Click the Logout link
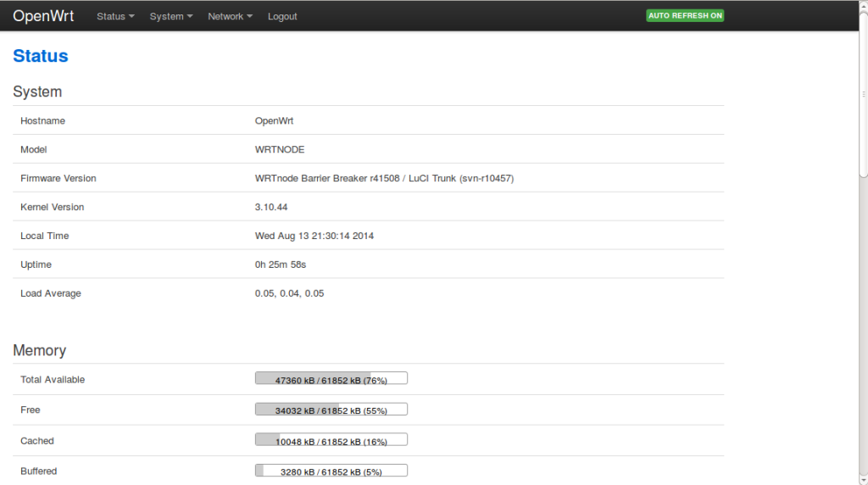 [x=282, y=16]
